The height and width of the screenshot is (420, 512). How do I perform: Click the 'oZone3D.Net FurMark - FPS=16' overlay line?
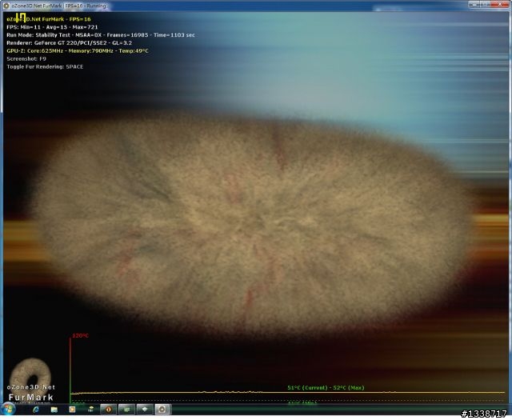pyautogui.click(x=49, y=19)
